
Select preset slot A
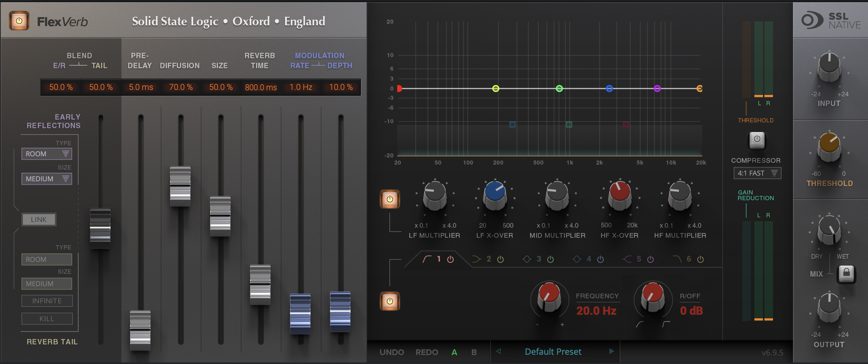pyautogui.click(x=454, y=352)
